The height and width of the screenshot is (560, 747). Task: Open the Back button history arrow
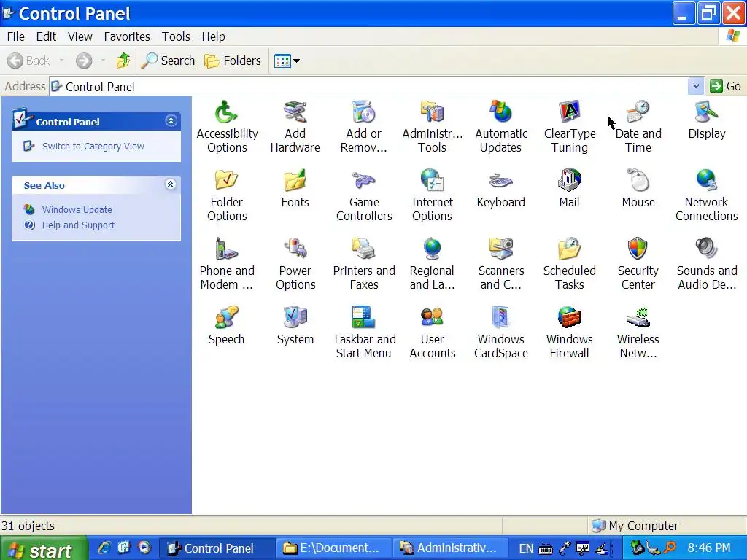pos(61,61)
